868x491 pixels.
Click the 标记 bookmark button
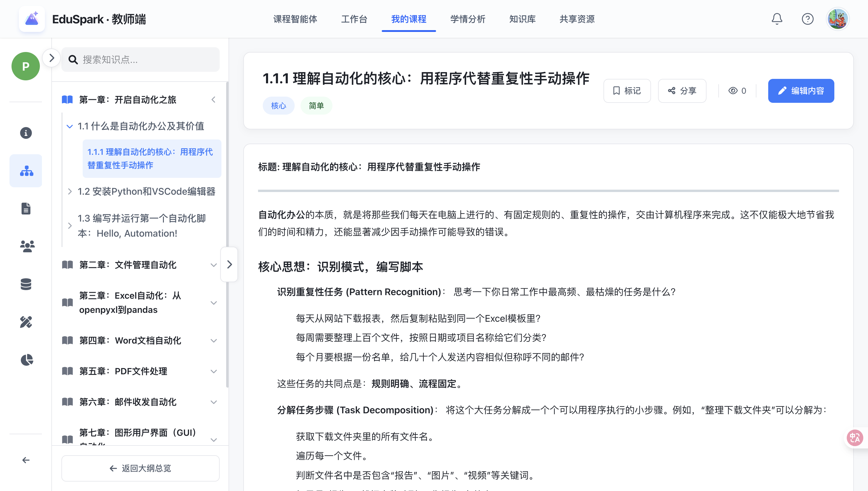[x=627, y=90]
